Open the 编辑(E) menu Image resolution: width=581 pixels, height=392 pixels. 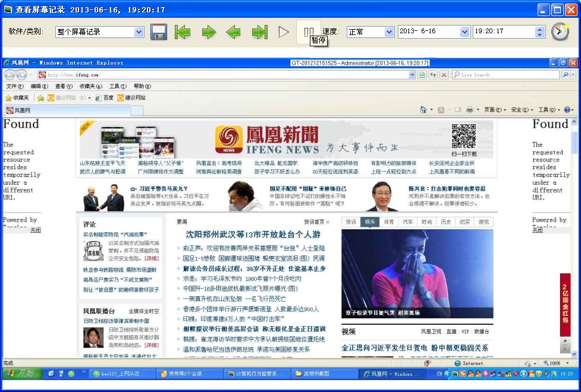pyautogui.click(x=39, y=86)
